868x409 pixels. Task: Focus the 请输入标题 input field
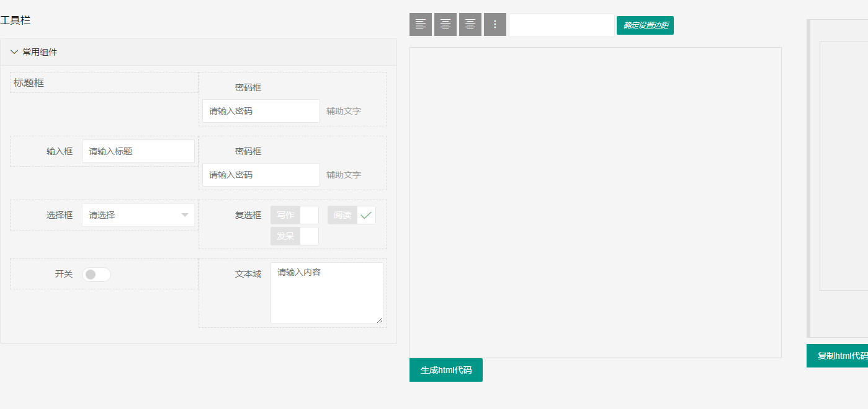point(138,151)
